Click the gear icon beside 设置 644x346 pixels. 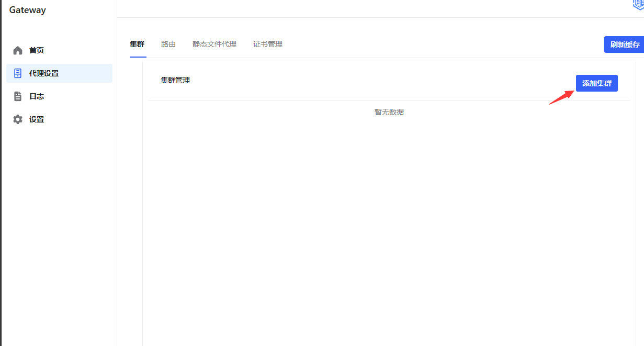click(17, 119)
